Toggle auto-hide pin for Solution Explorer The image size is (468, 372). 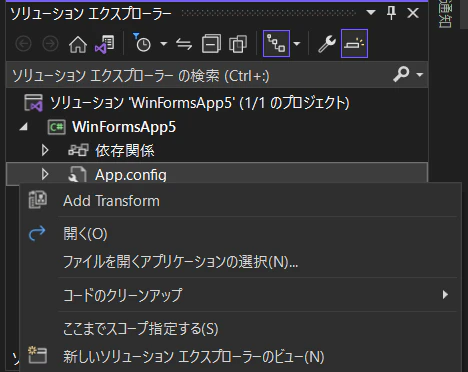[391, 13]
